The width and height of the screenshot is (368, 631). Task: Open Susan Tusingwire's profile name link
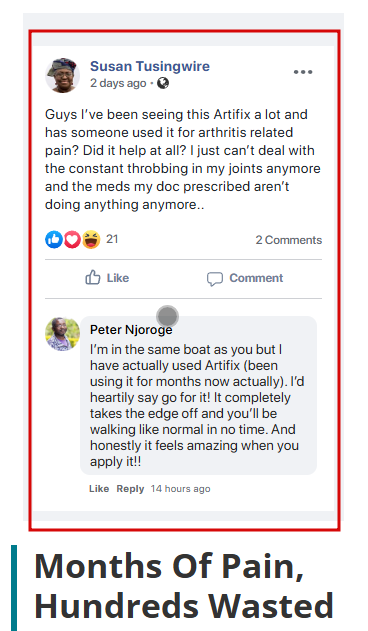coord(150,66)
